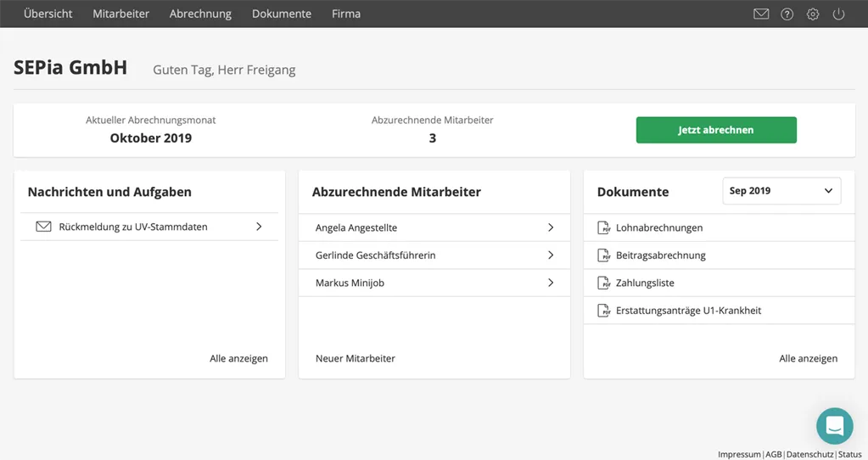This screenshot has height=460, width=868.
Task: Click the Zahlungsliste PDF icon
Action: (603, 283)
